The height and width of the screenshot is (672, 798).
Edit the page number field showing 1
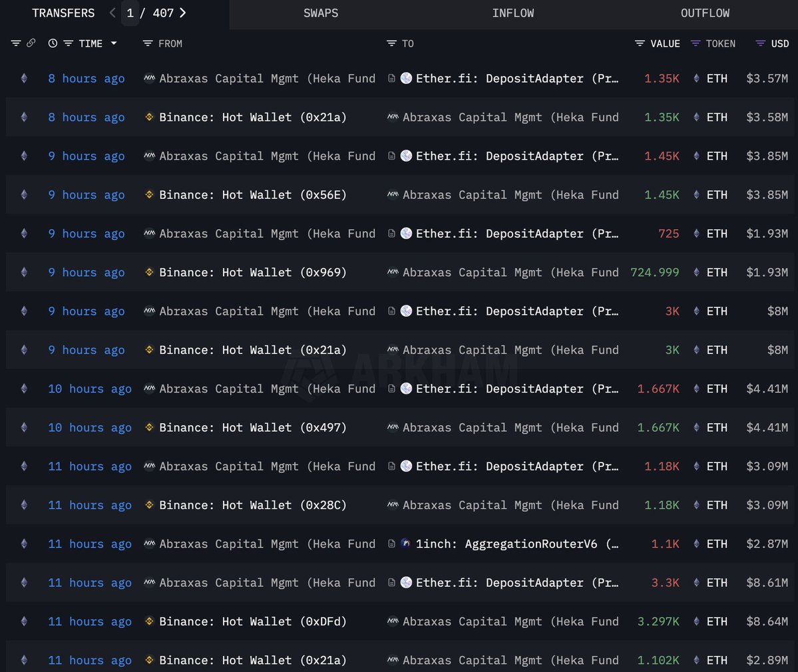click(130, 13)
